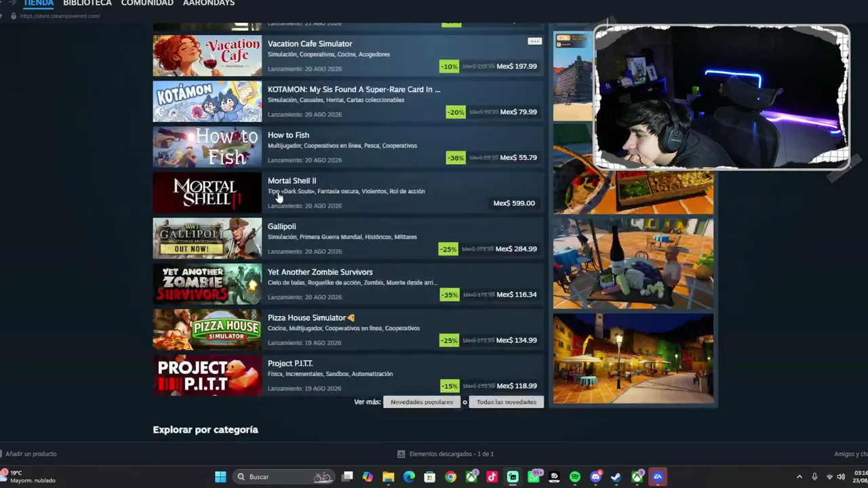Viewport: 868px width, 488px height.
Task: Go to the TIENDA tab
Action: pos(39,3)
